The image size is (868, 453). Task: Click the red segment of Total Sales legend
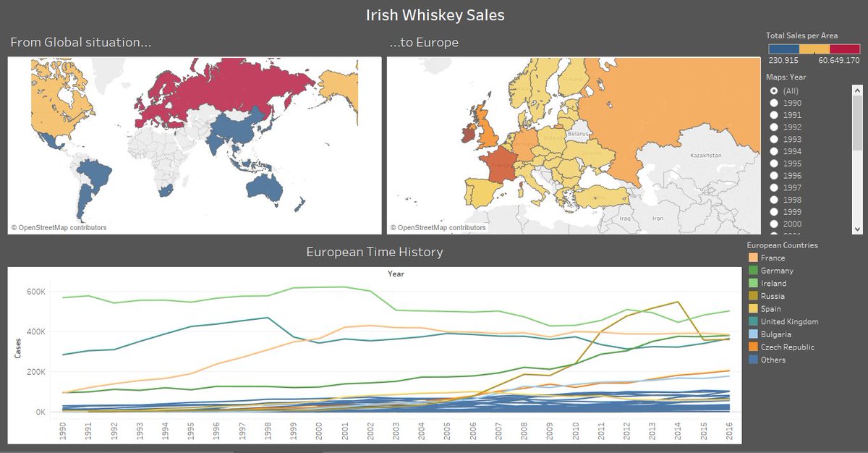click(845, 48)
